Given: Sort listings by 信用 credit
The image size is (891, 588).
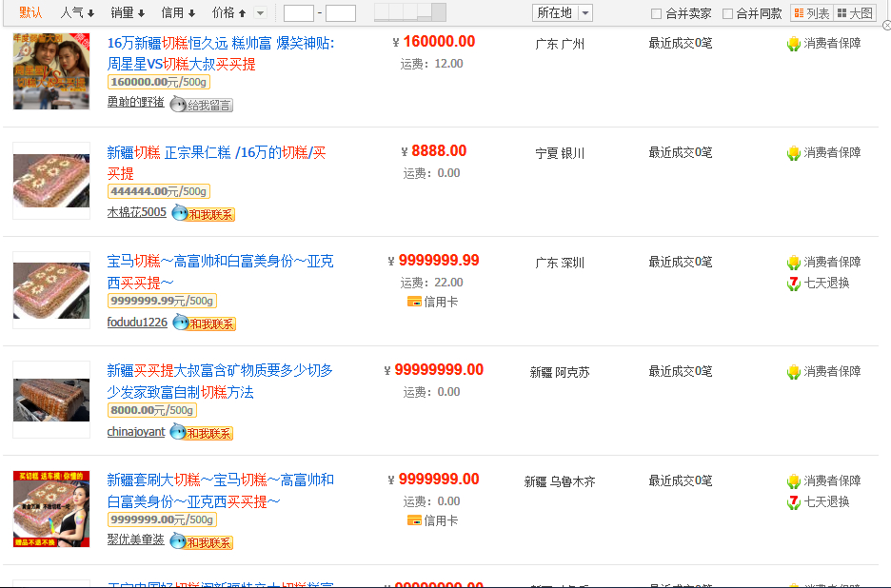Looking at the screenshot, I should tap(178, 12).
